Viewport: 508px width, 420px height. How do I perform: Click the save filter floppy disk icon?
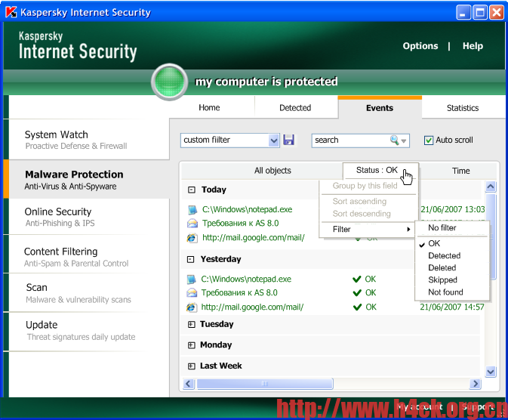coord(288,140)
